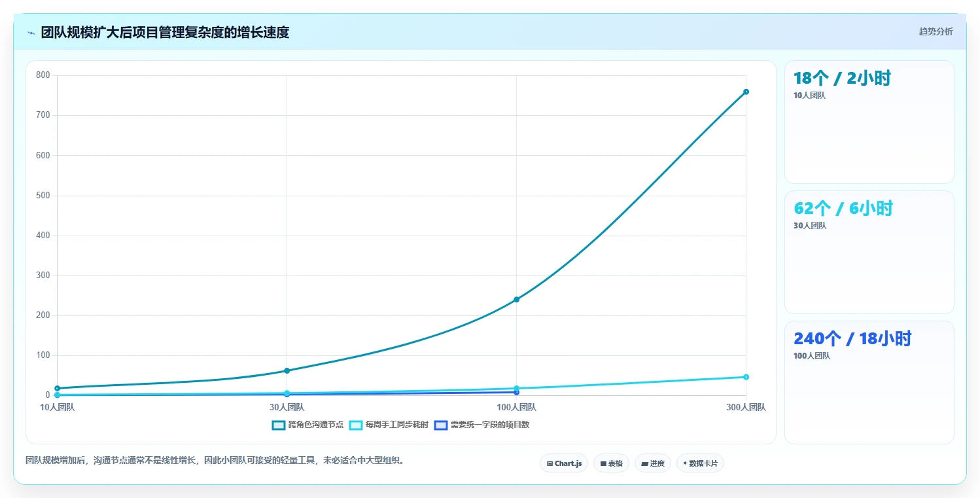Click the 每周手工同步耗时 point at 100人团队
980x498 pixels.
(516, 388)
